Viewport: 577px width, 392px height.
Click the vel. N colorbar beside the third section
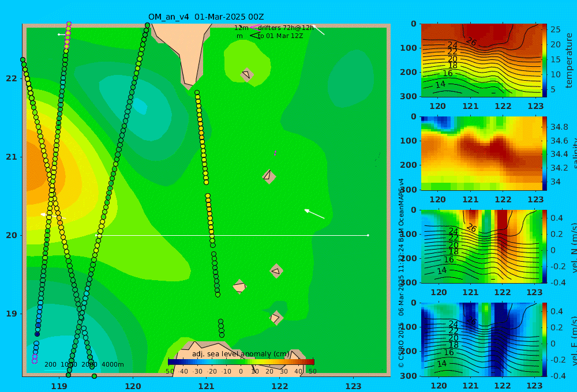pos(545,246)
